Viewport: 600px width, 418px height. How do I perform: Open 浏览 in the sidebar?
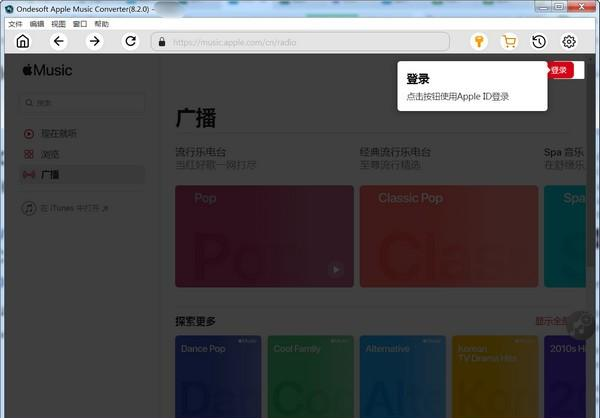click(50, 154)
